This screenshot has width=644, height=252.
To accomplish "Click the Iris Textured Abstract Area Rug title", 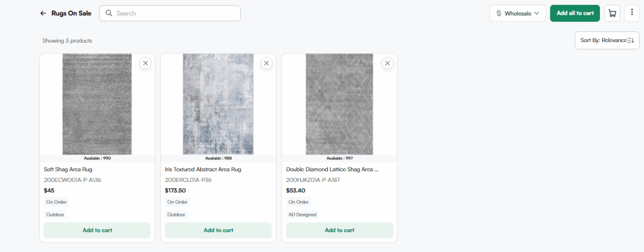I will 203,169.
